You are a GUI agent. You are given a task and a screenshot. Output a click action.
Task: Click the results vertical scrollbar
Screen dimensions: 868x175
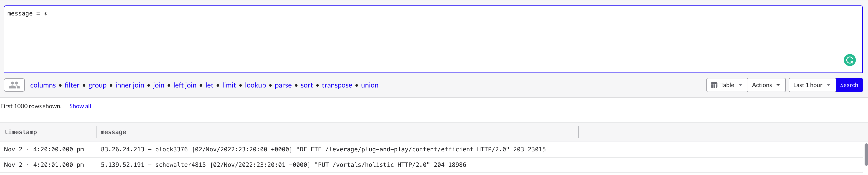(866, 155)
